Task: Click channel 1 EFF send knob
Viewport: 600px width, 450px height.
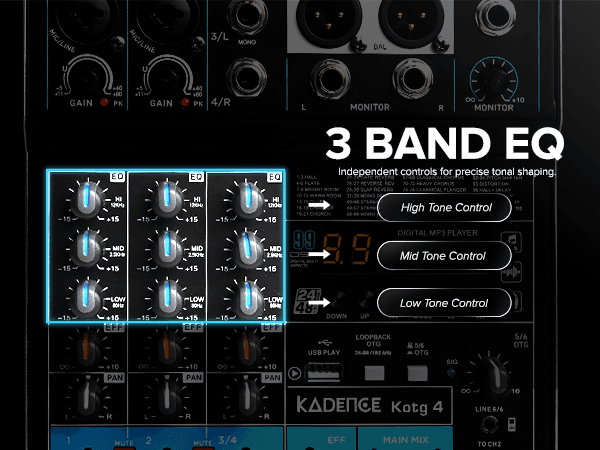Action: pyautogui.click(x=87, y=348)
